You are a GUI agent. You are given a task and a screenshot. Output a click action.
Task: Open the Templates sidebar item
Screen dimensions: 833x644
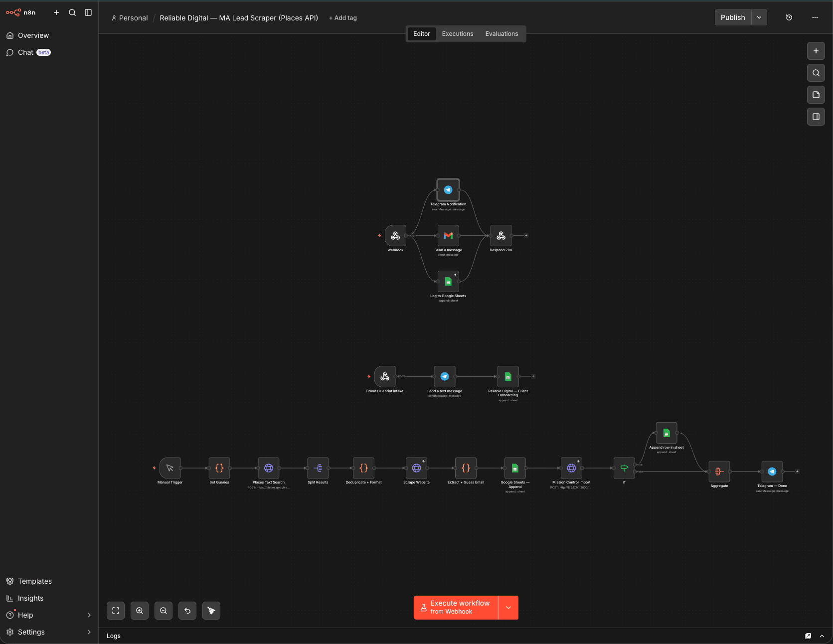[35, 581]
